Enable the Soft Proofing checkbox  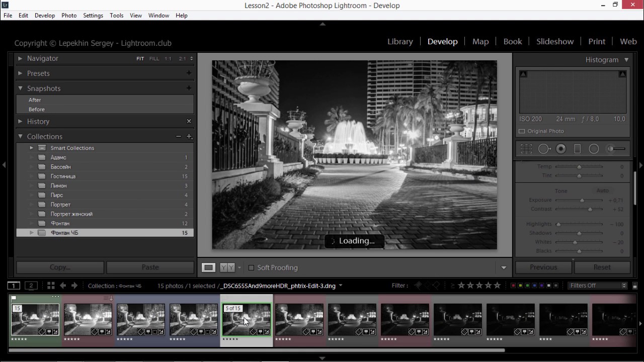pyautogui.click(x=251, y=267)
